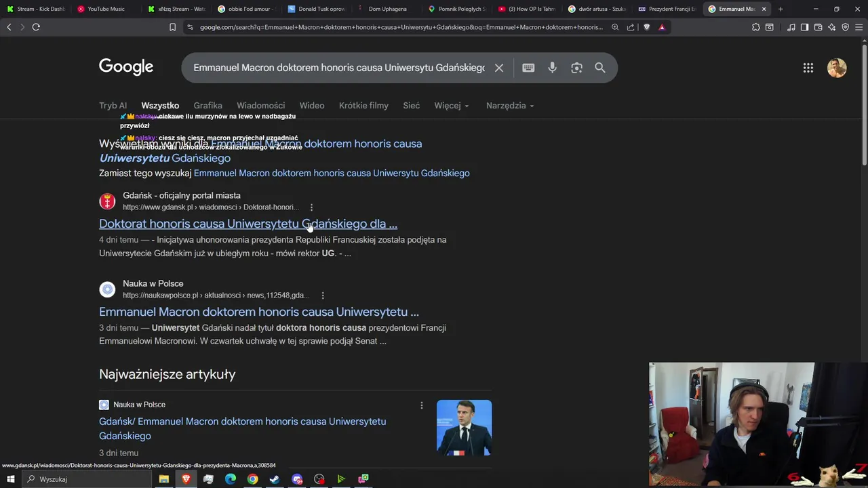
Task: Open Gdańsk/ Emmanuel Macron top article link
Action: click(x=242, y=428)
